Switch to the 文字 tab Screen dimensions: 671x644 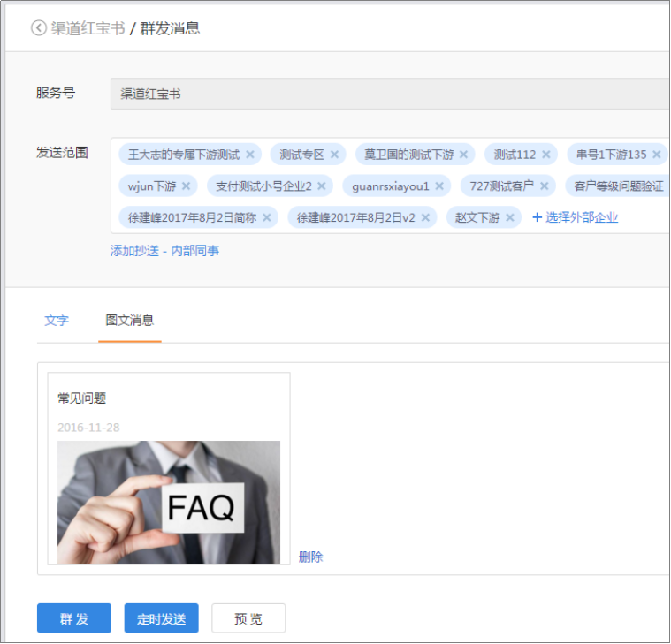(57, 321)
